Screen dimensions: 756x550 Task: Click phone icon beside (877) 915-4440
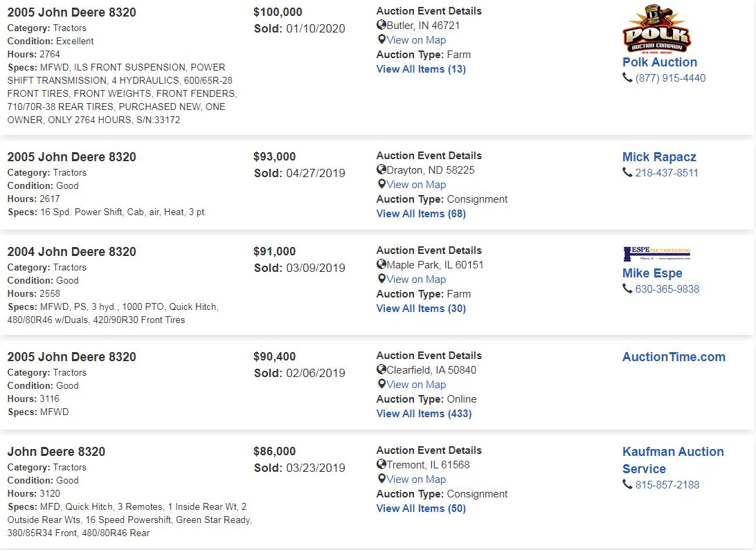point(627,78)
